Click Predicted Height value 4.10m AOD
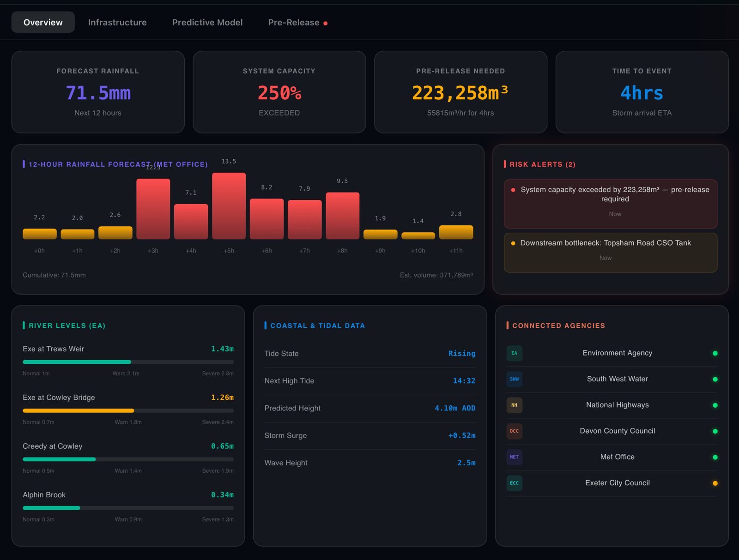 pyautogui.click(x=455, y=408)
